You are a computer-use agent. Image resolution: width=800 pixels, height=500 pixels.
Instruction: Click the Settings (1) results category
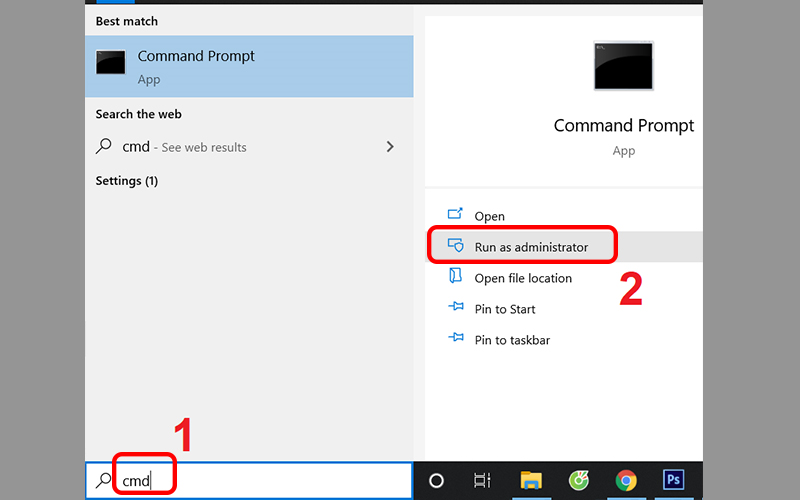pyautogui.click(x=127, y=181)
